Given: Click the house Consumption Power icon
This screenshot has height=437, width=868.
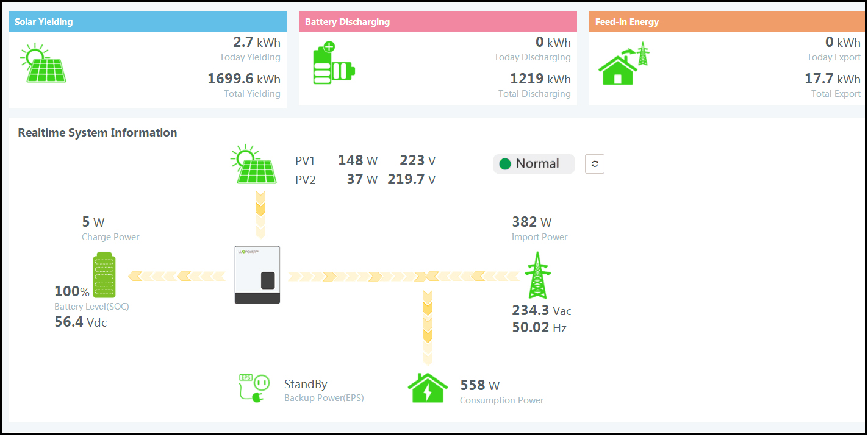Looking at the screenshot, I should tap(428, 388).
